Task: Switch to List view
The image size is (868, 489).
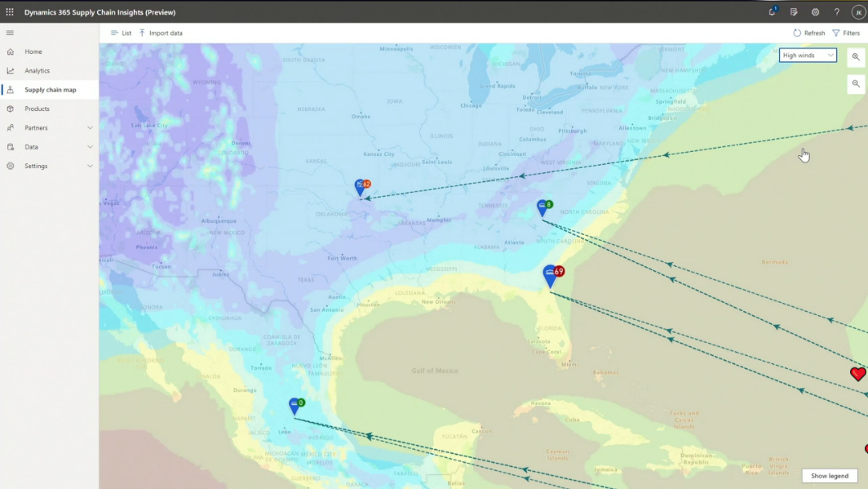Action: [121, 33]
